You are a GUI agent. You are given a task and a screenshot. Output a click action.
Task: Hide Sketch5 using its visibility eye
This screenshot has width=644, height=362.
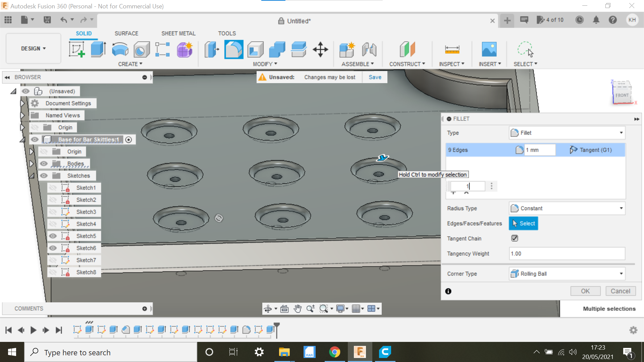[x=53, y=236]
